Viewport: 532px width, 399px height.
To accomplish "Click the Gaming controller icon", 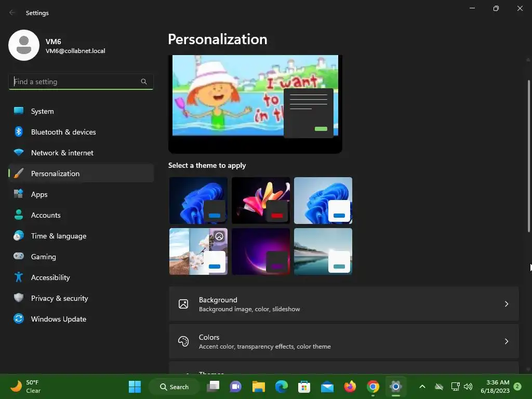I will click(x=19, y=256).
